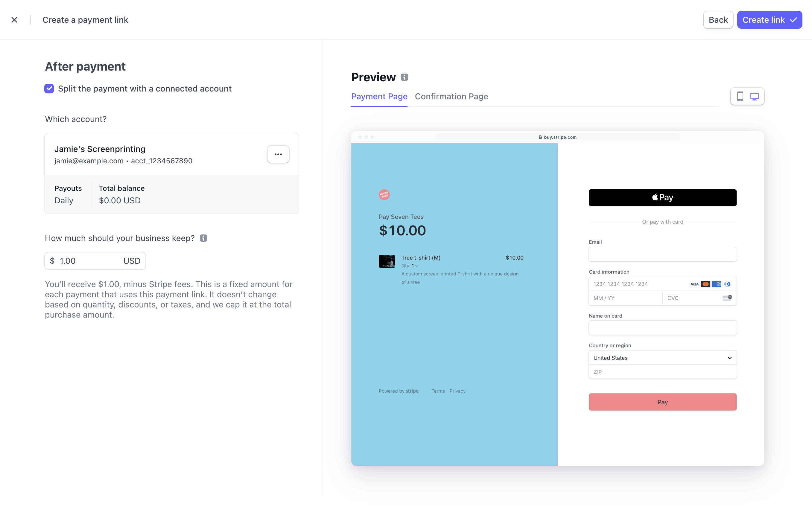Click the info icon next to How much should your business keep
This screenshot has width=812, height=506.
tap(203, 238)
